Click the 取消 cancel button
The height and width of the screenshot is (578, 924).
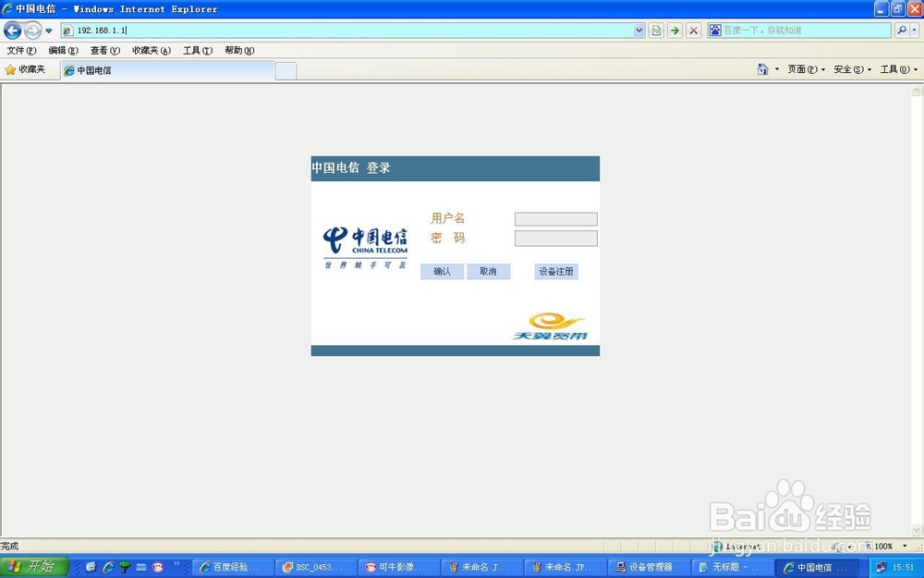tap(488, 271)
